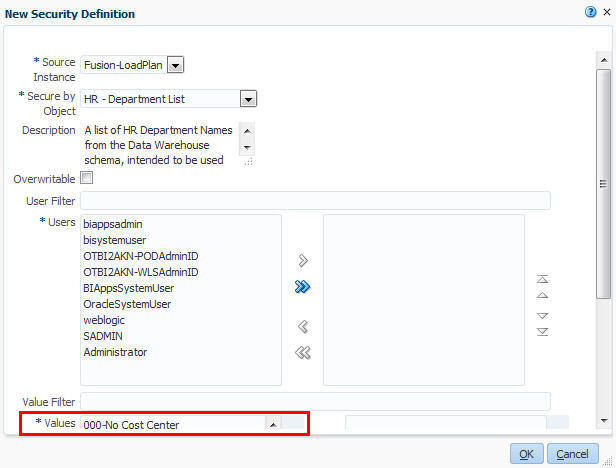Select user weblogic
The image size is (616, 468).
(x=104, y=320)
